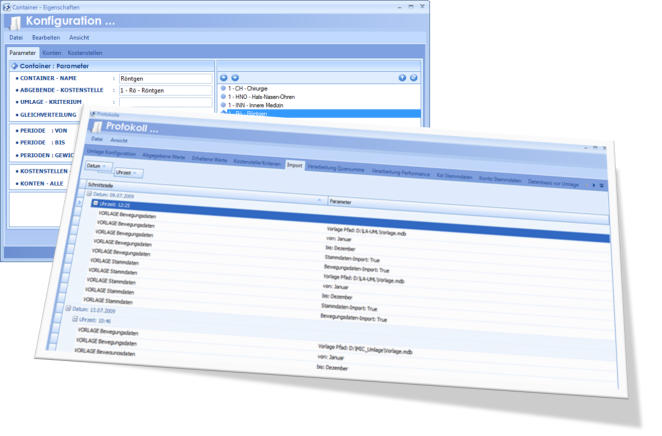
Task: Click the Datum grouping column button
Action: click(x=96, y=166)
